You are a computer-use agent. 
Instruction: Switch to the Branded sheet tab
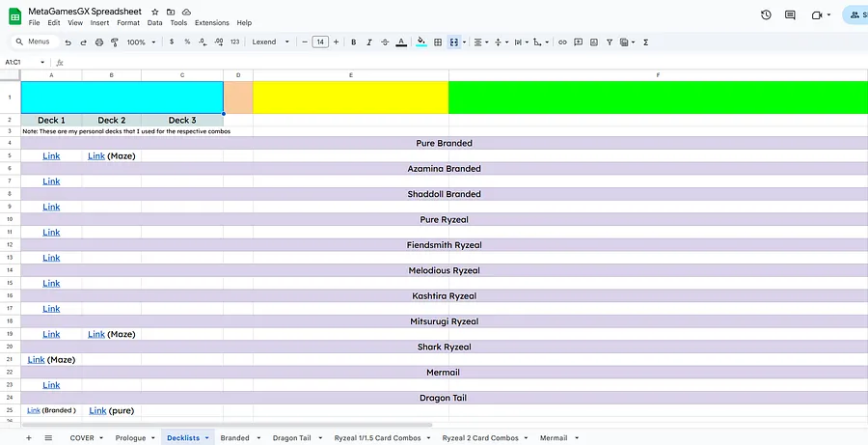234,438
